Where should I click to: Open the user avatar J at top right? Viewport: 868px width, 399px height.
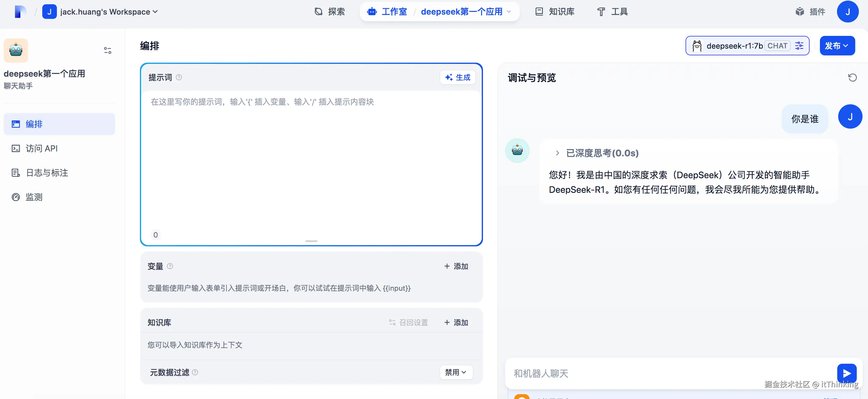[x=847, y=12]
